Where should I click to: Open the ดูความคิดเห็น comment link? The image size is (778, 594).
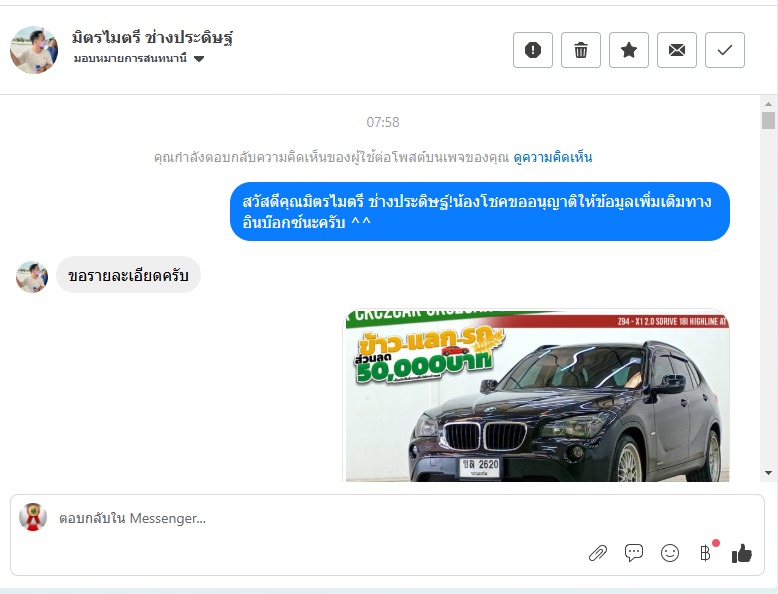[553, 157]
